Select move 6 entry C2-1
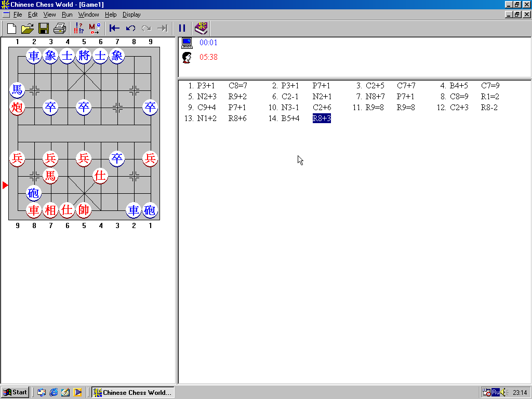Viewport: 532px width, 399px height. click(x=290, y=97)
